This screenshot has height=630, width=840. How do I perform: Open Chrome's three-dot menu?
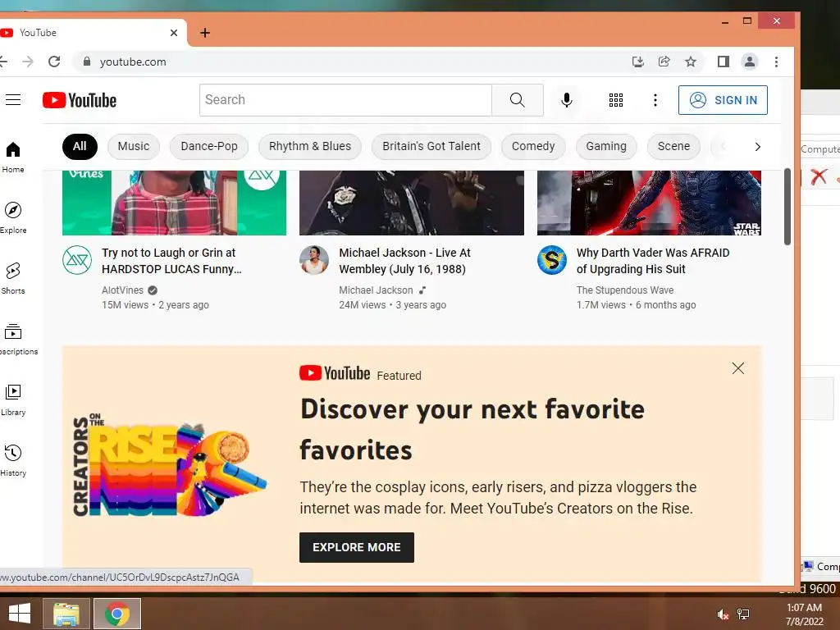click(776, 62)
